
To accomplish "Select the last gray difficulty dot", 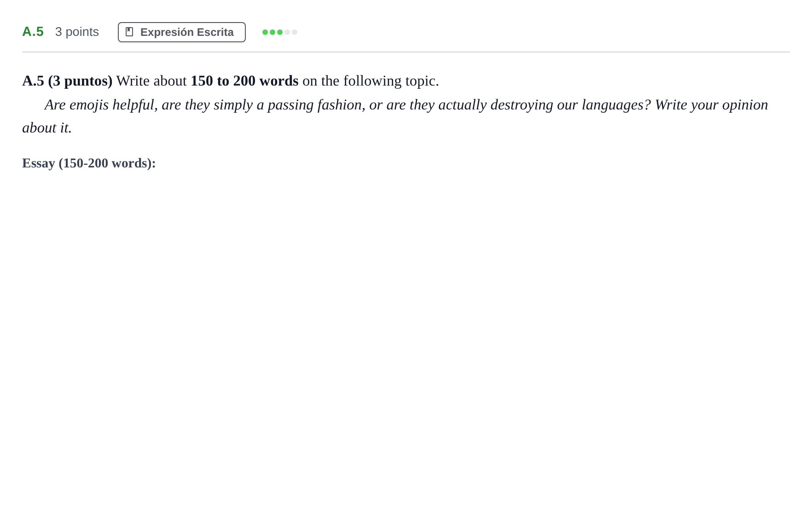I will [x=295, y=32].
